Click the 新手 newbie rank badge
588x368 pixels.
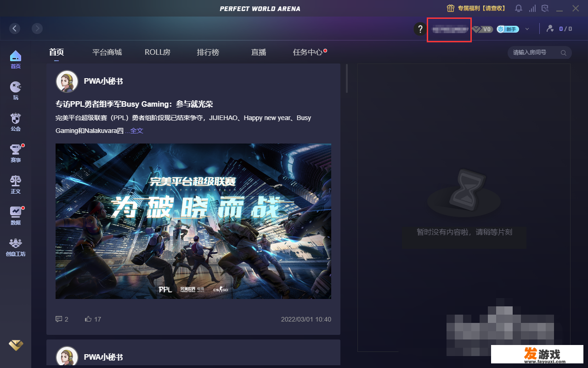click(x=508, y=29)
